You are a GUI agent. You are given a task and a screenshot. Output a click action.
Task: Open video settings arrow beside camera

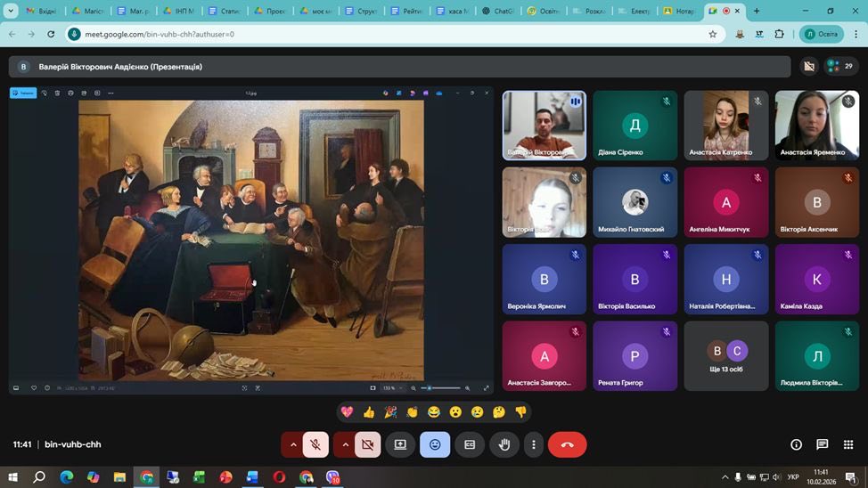(x=345, y=444)
